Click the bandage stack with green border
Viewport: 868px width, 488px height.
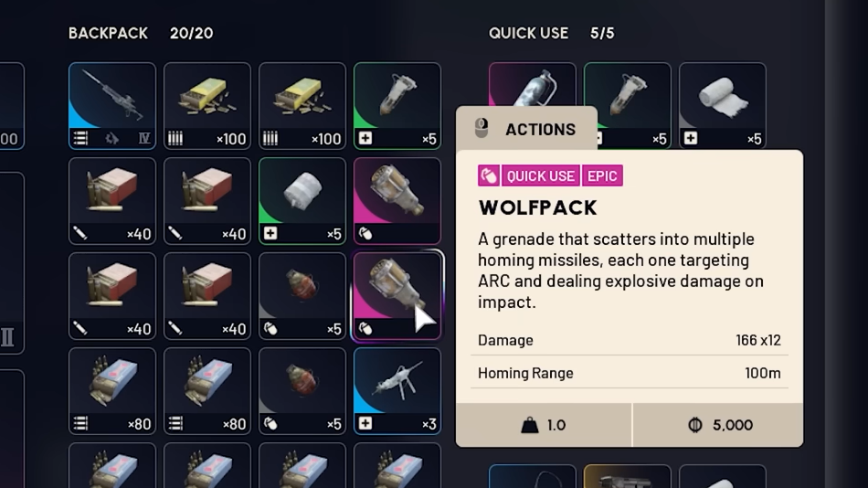(x=302, y=200)
